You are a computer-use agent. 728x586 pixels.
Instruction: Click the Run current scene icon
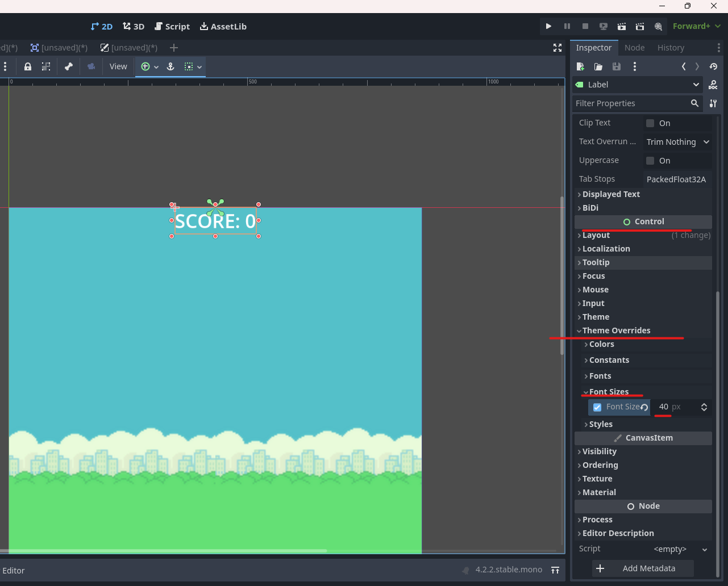[622, 26]
